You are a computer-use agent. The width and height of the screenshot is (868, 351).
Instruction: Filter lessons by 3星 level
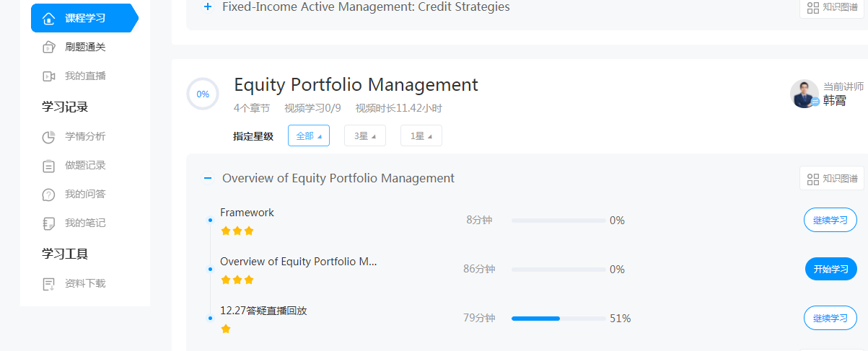[x=364, y=135]
